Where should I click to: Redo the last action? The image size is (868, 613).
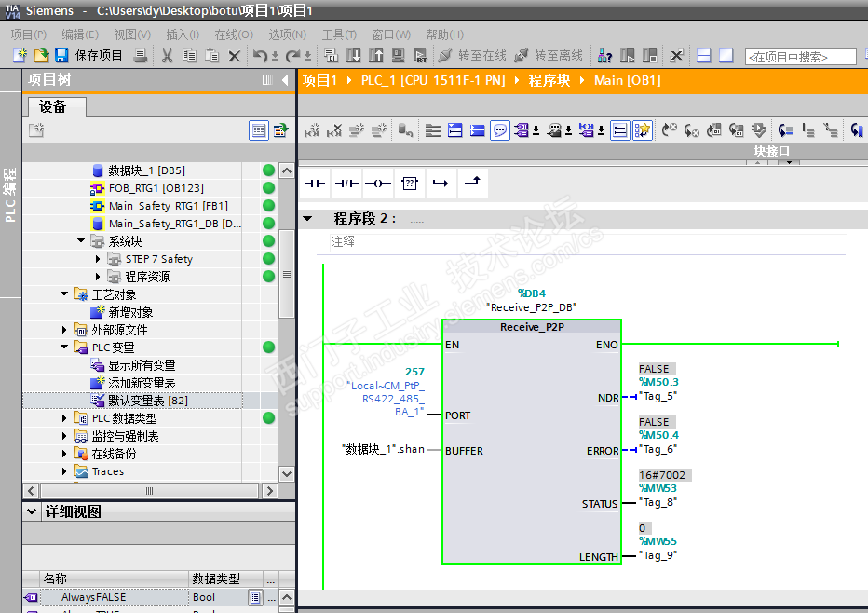click(x=292, y=55)
